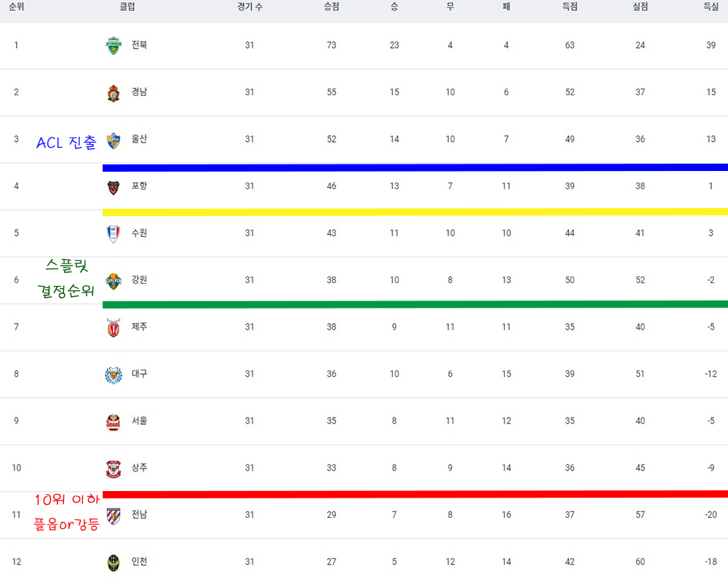
Task: Select the 실점 goals-against column header
Action: pyautogui.click(x=640, y=7)
